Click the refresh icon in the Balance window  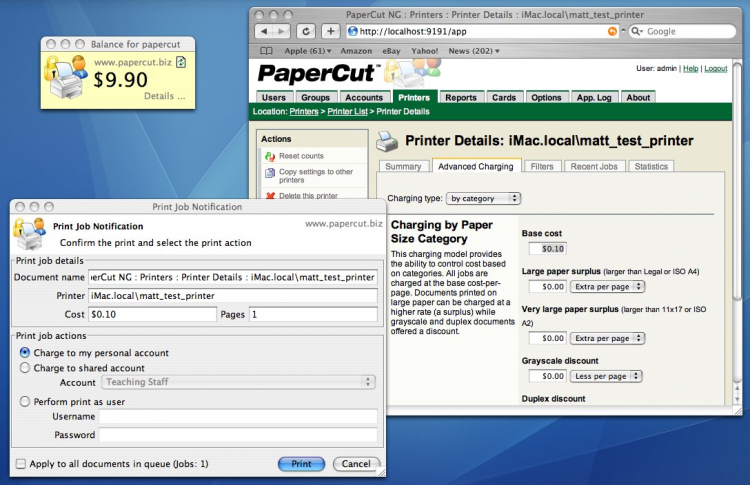point(181,62)
